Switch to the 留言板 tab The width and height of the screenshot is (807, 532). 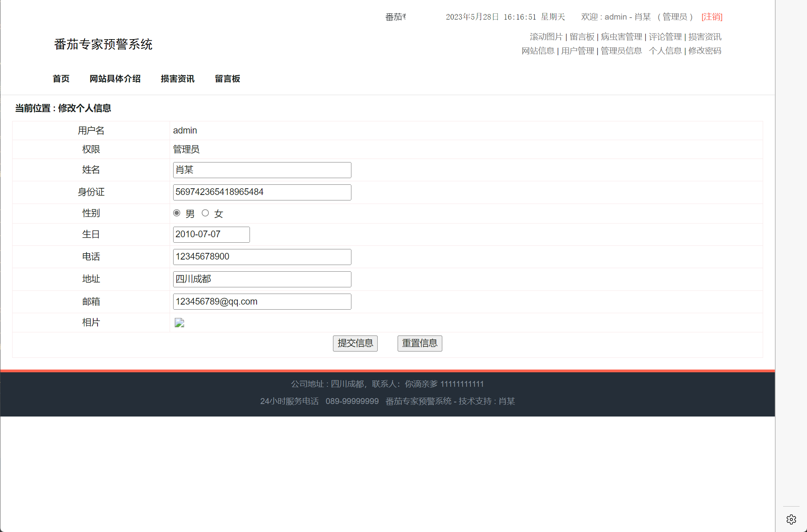(228, 79)
